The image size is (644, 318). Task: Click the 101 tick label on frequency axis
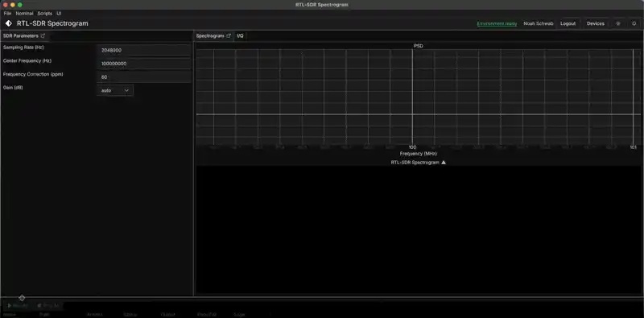coord(634,147)
